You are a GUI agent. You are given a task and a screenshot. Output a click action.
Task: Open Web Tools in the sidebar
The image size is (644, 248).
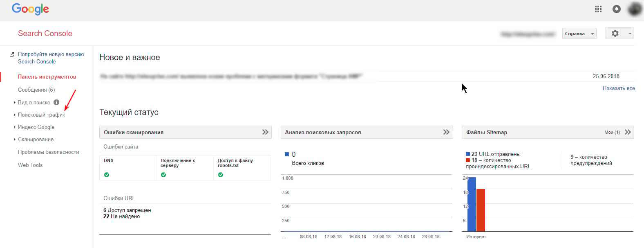click(30, 165)
